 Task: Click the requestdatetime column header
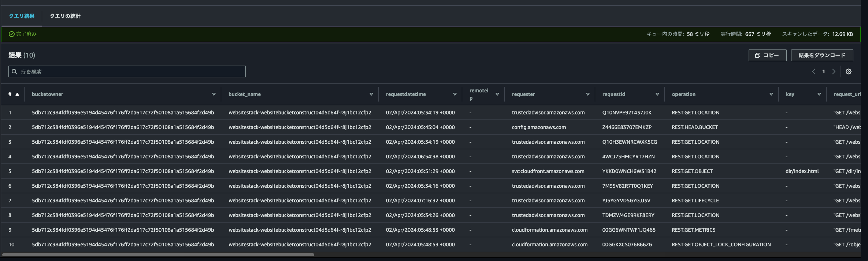point(406,94)
